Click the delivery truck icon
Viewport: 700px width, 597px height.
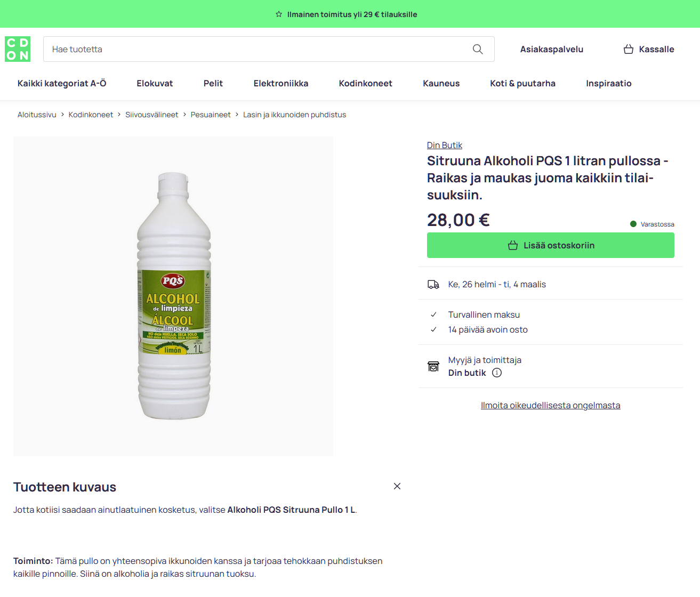tap(433, 285)
